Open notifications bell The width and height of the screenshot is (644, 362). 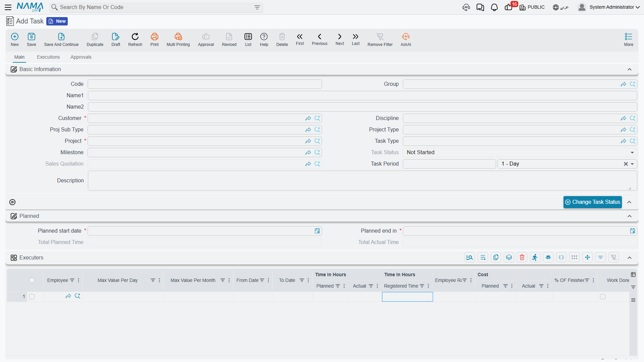click(494, 7)
